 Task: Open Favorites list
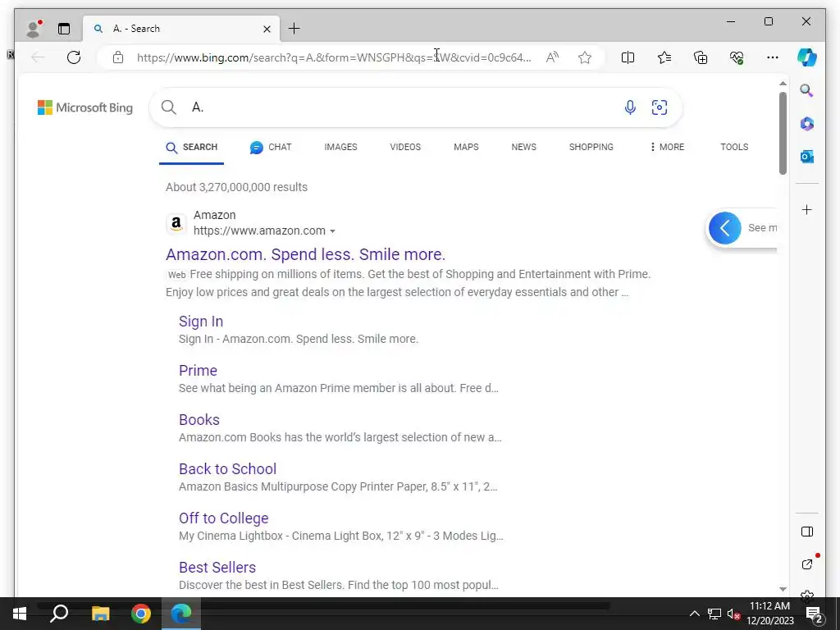click(x=664, y=57)
